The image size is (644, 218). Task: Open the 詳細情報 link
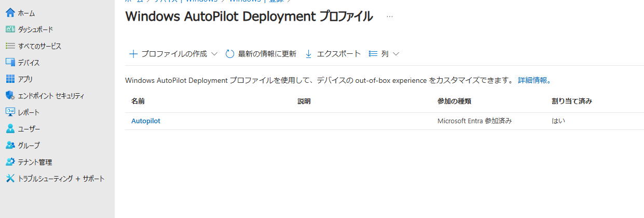(532, 80)
